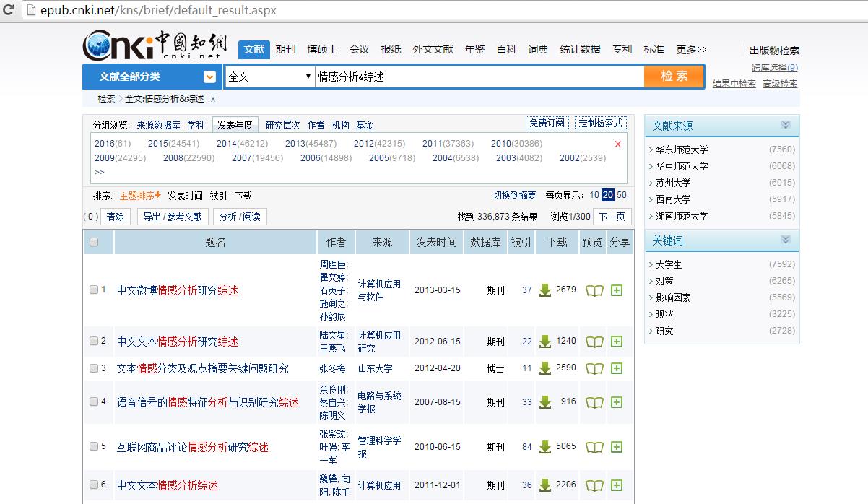868x504 pixels.
Task: Open the 外文文献 tab
Action: (433, 49)
